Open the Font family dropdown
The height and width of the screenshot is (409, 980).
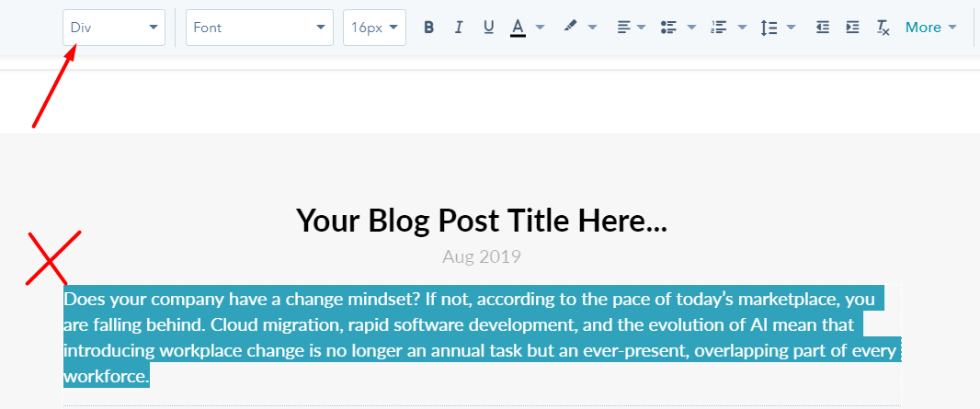click(258, 28)
